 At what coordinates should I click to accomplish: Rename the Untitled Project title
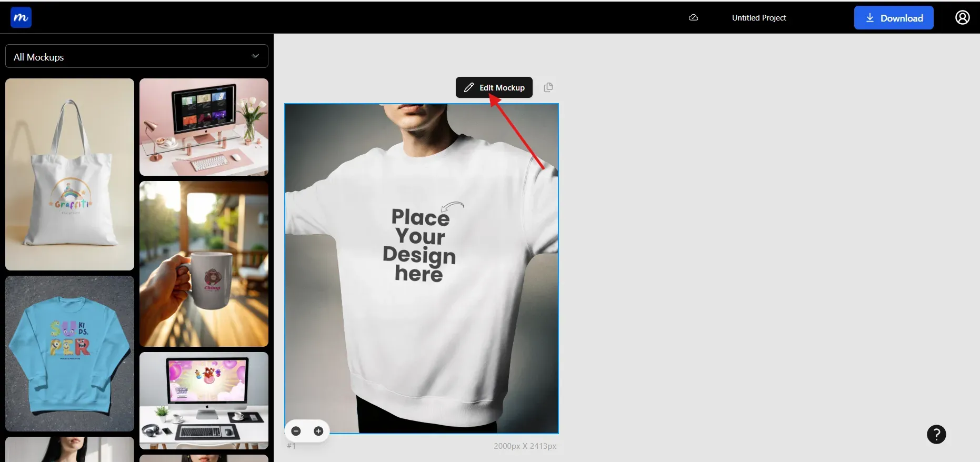point(759,18)
